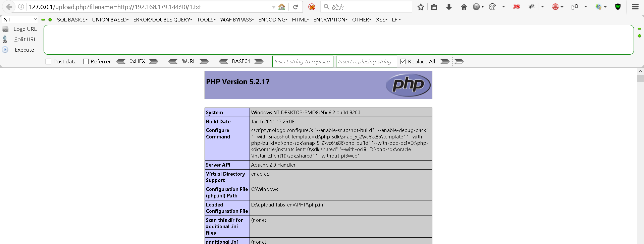Image resolution: width=644 pixels, height=244 pixels.
Task: Click the blue-yellow refresh globe icon
Action: [599, 7]
